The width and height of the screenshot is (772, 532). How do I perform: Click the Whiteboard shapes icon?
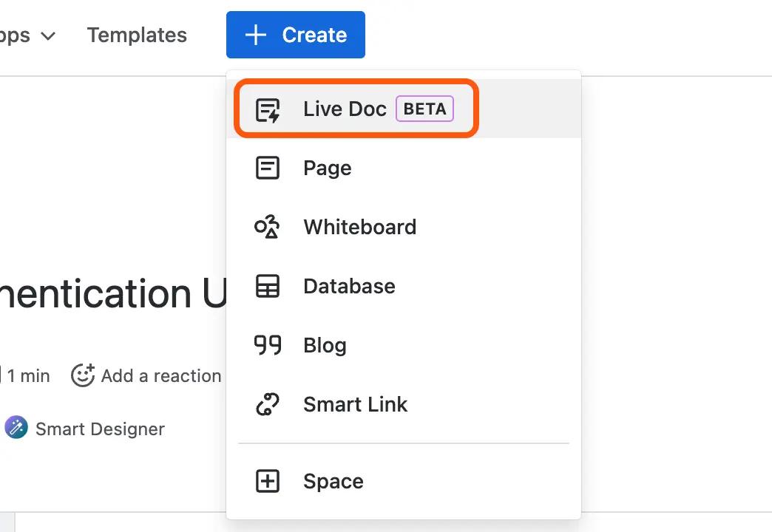point(267,227)
